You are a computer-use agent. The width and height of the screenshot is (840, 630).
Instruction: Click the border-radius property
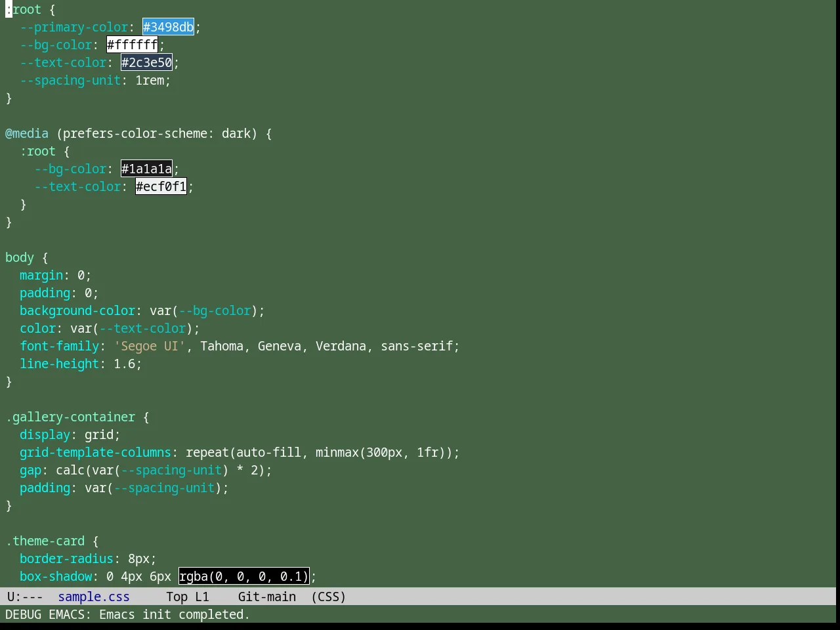(67, 558)
